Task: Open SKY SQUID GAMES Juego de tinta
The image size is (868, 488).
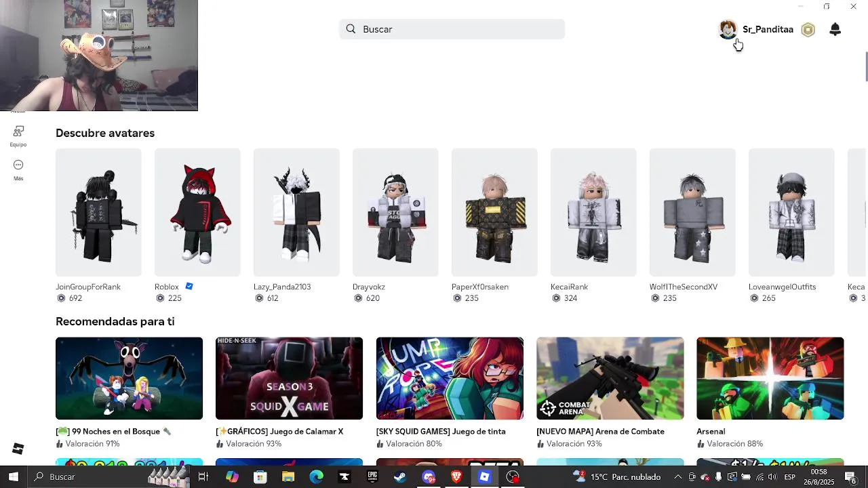Action: (450, 378)
